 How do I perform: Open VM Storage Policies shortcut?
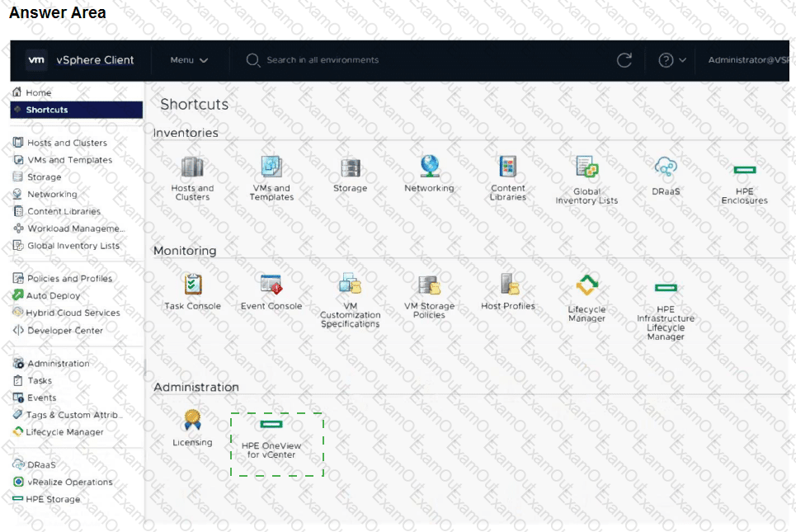click(429, 285)
